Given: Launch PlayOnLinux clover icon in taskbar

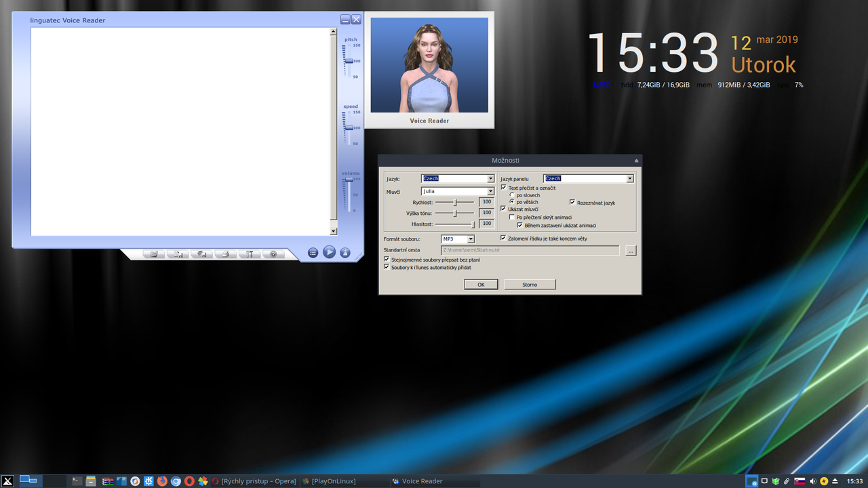Looking at the screenshot, I should coord(203,481).
